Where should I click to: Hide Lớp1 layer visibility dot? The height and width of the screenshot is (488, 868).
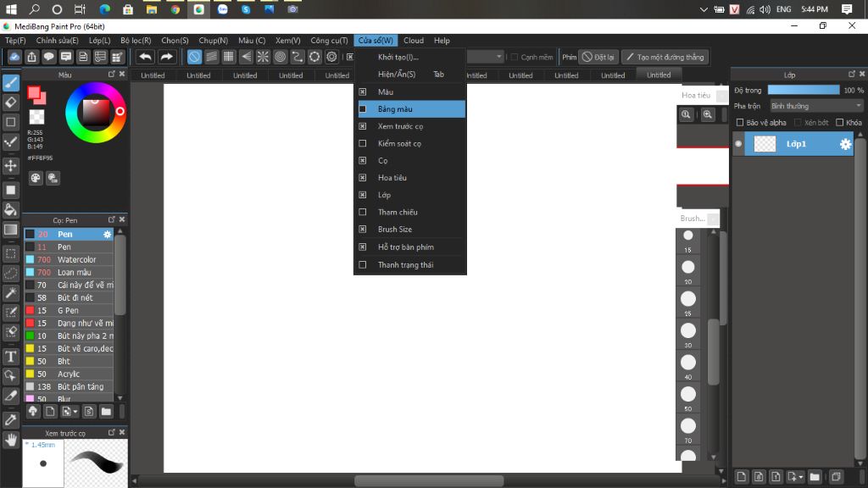point(738,144)
